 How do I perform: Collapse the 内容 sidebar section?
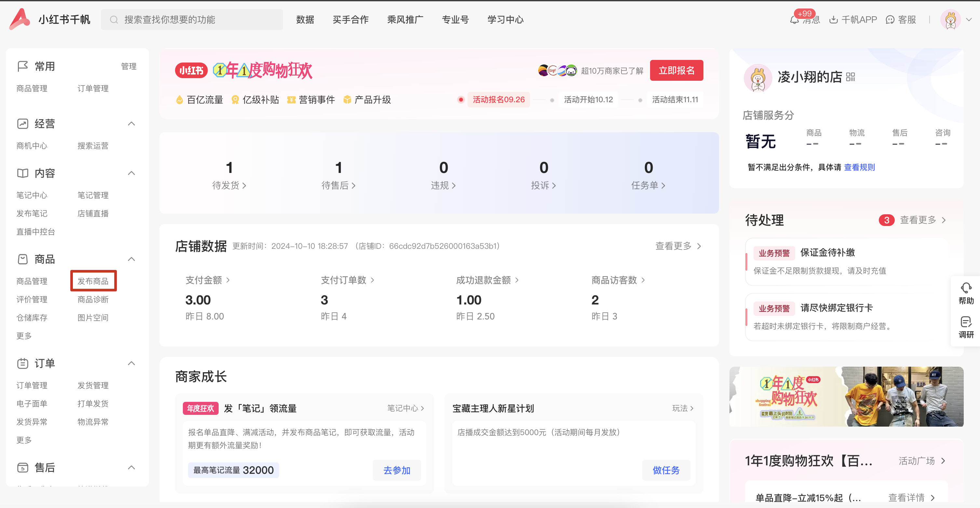click(132, 173)
